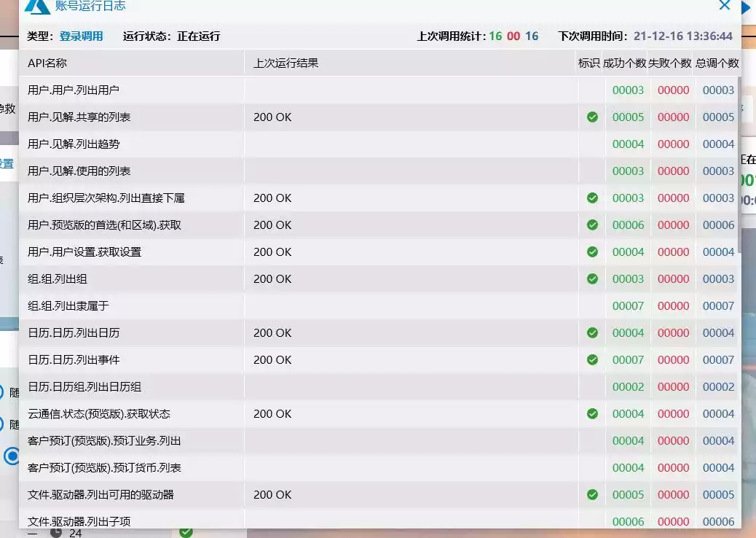This screenshot has height=538, width=756.
Task: Click the Azure logo icon in title bar
Action: coord(37,7)
